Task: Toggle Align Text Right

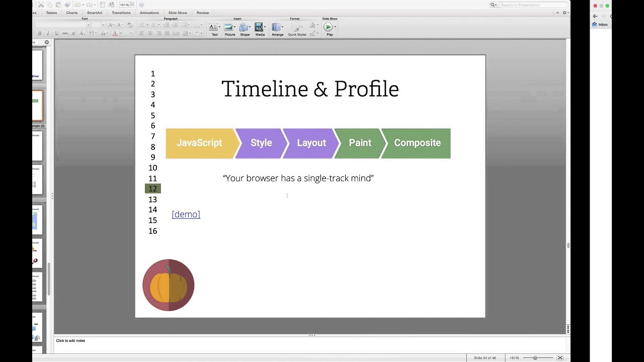Action: click(x=158, y=33)
